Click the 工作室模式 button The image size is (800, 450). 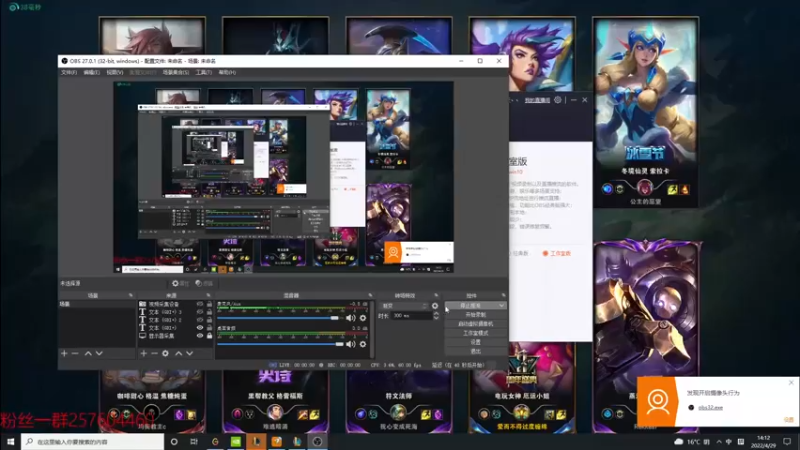[476, 333]
